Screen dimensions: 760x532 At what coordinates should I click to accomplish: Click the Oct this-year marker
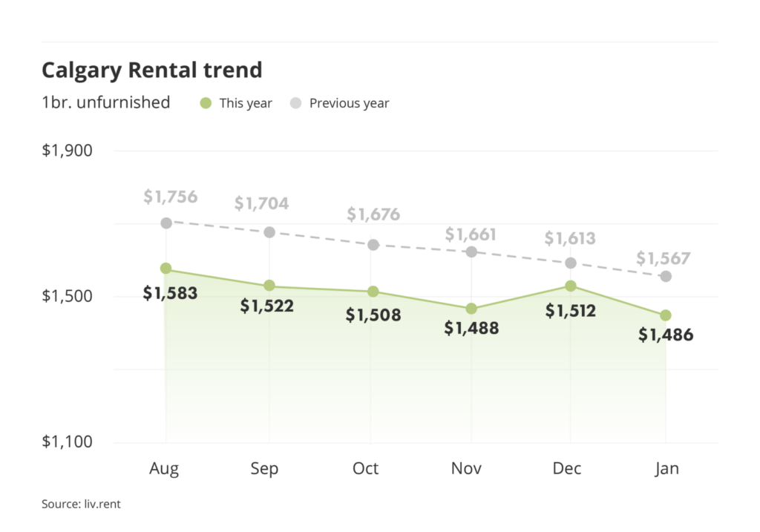coord(373,292)
